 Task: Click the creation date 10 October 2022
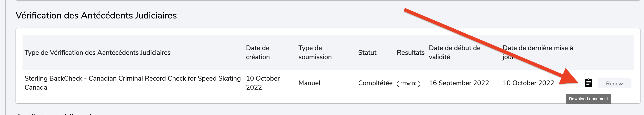(263, 83)
